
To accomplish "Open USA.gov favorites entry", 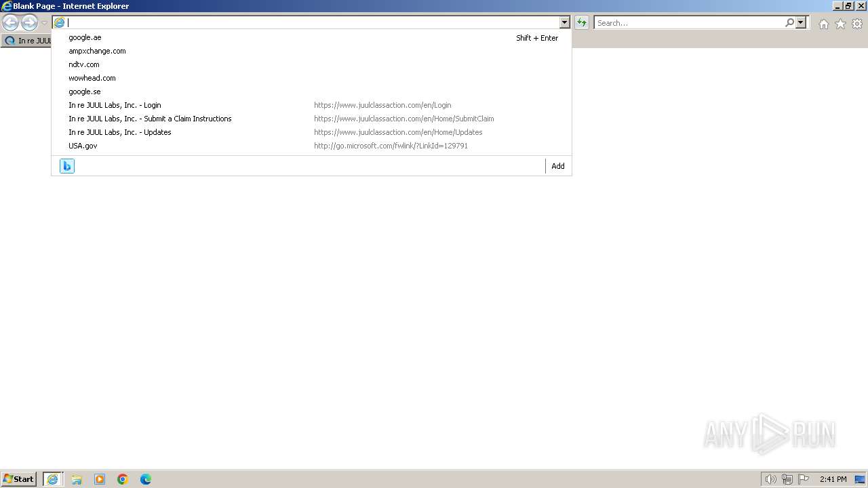I will tap(311, 146).
